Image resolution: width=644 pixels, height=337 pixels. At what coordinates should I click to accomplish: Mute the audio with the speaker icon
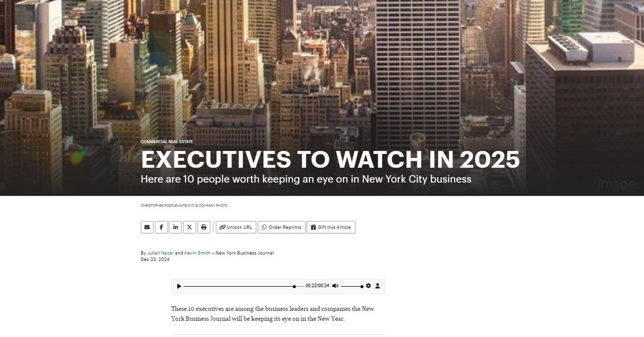[x=335, y=286]
